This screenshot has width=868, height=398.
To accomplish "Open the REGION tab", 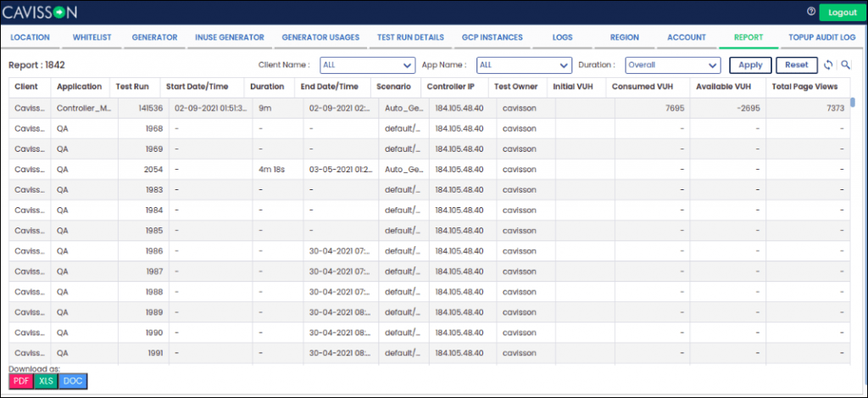I will (625, 37).
